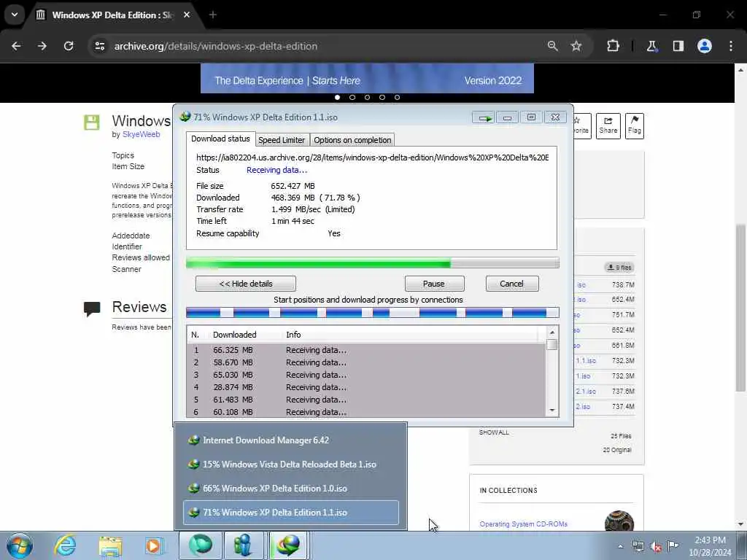This screenshot has height=560, width=747.
Task: Open Windows Explorer folder taskbar icon
Action: coord(111,546)
